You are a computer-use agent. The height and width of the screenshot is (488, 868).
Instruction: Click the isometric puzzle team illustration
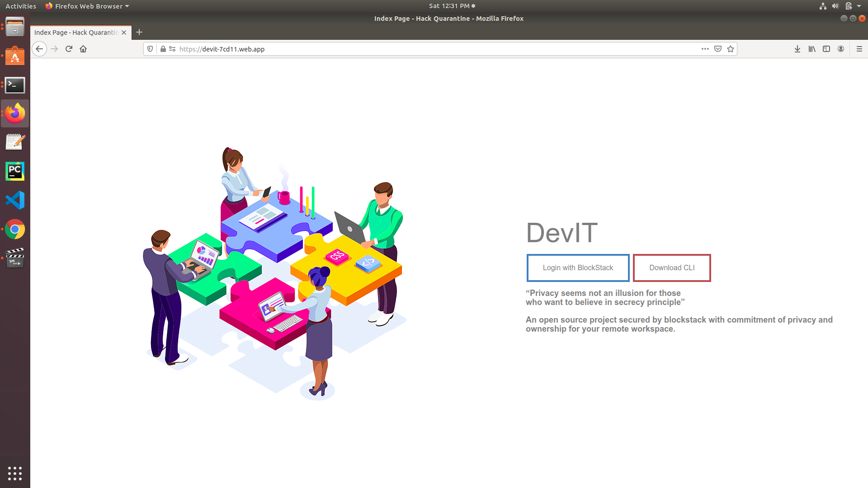275,273
